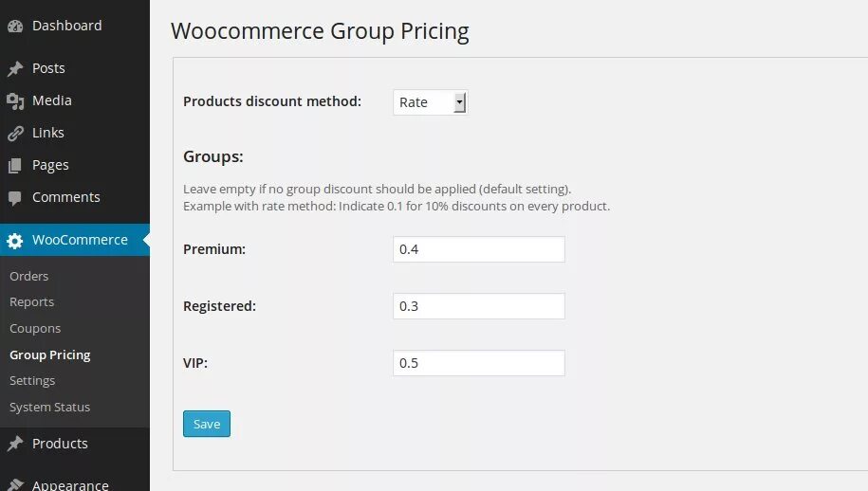Go to WooCommerce Reports

point(32,301)
